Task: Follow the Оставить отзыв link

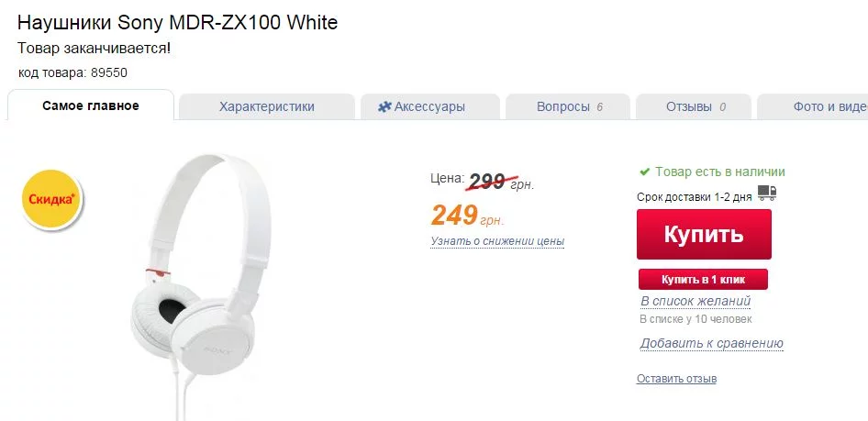Action: click(x=676, y=379)
